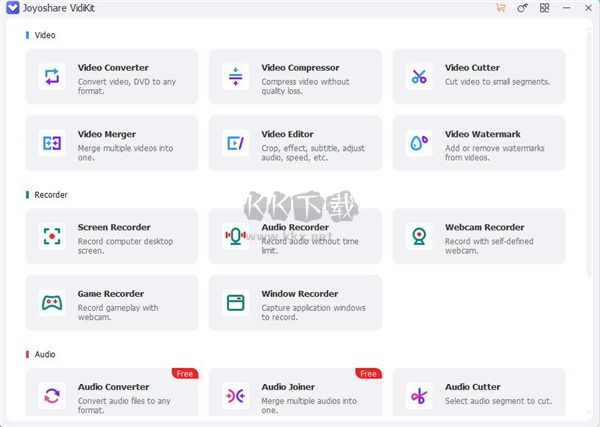Open the grid menu icon in title bar

[544, 8]
